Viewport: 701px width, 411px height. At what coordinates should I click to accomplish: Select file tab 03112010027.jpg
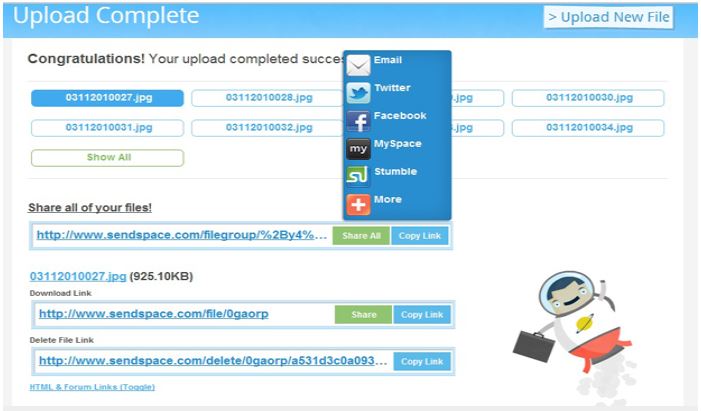coord(107,98)
